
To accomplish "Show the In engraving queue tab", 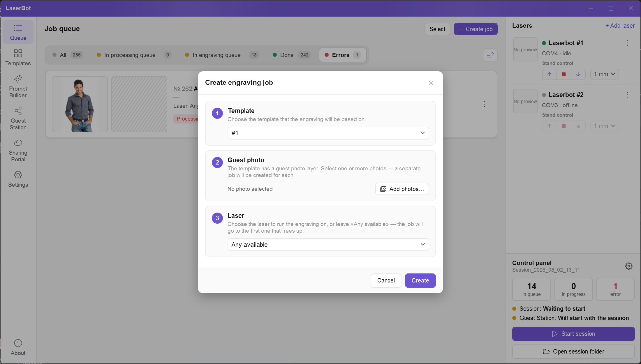I will click(222, 55).
